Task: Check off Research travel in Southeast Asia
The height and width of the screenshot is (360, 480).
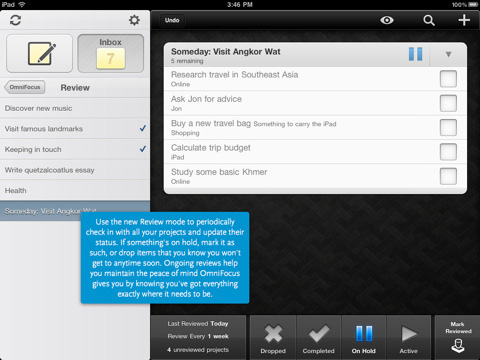Action: click(x=448, y=79)
